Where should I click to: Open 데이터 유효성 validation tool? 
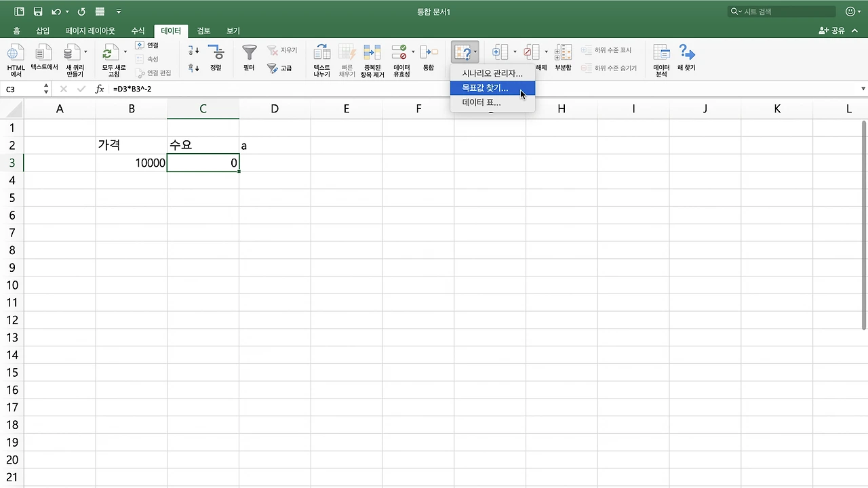coord(401,53)
